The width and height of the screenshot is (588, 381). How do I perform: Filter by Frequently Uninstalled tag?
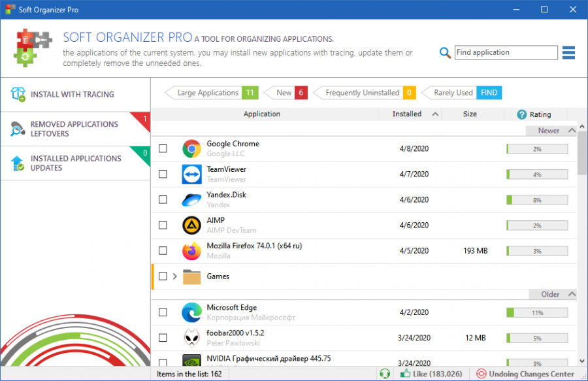coord(364,93)
